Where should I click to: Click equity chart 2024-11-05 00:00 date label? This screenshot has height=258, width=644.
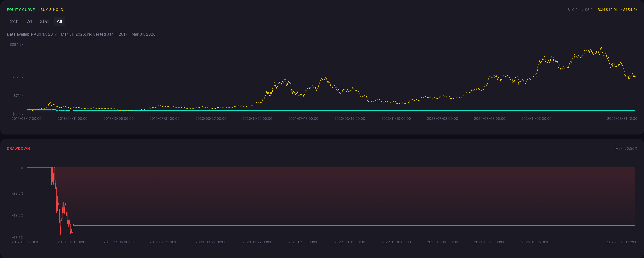(536, 118)
